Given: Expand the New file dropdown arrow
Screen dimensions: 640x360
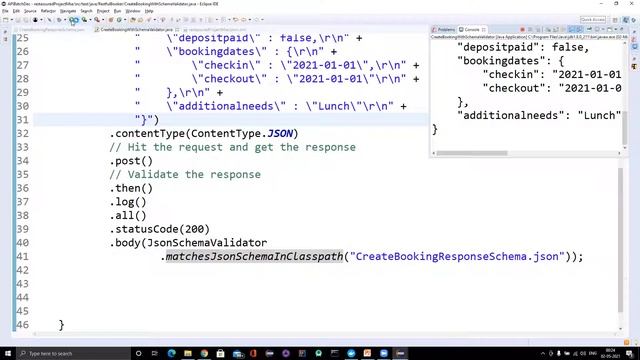Looking at the screenshot, I should [12, 20].
